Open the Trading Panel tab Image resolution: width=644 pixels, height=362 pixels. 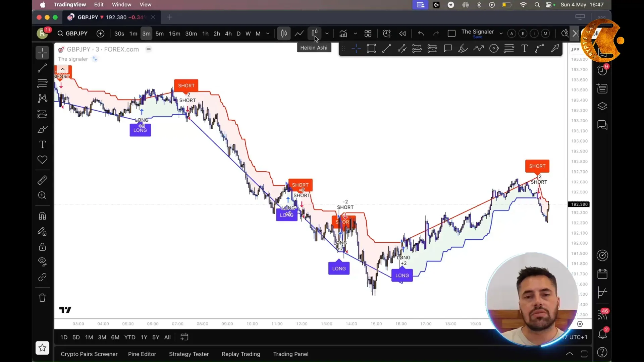pyautogui.click(x=291, y=354)
